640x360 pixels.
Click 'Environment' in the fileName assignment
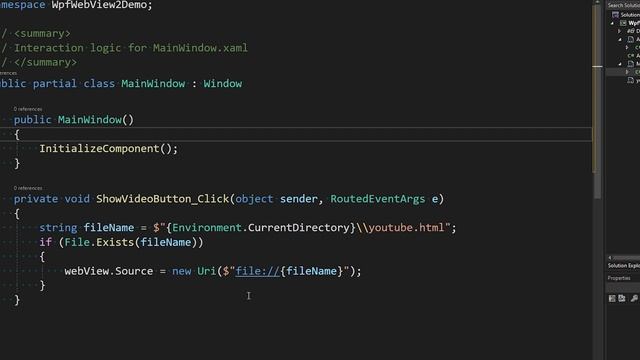[207, 227]
